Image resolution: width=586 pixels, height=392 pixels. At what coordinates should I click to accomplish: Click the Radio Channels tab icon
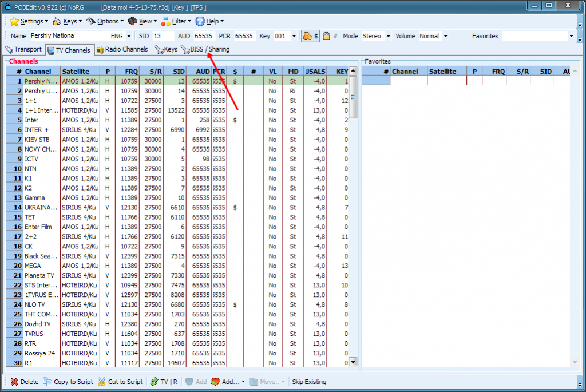point(100,49)
